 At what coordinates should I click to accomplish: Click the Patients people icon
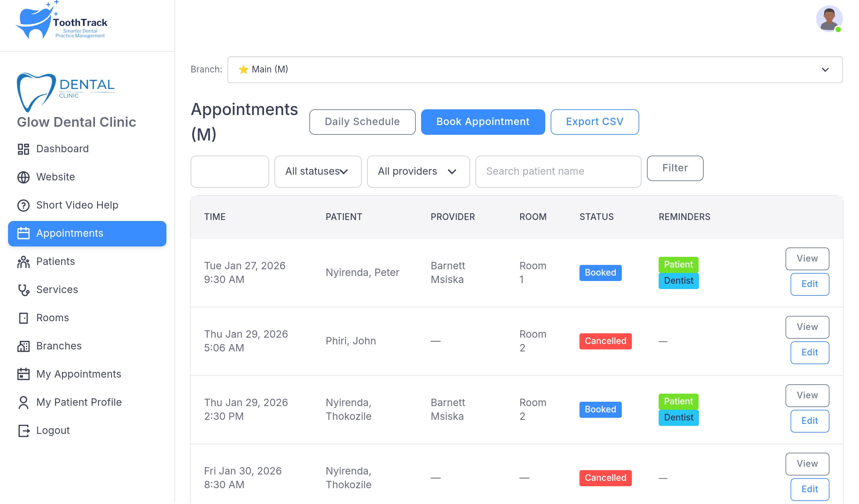pyautogui.click(x=23, y=262)
